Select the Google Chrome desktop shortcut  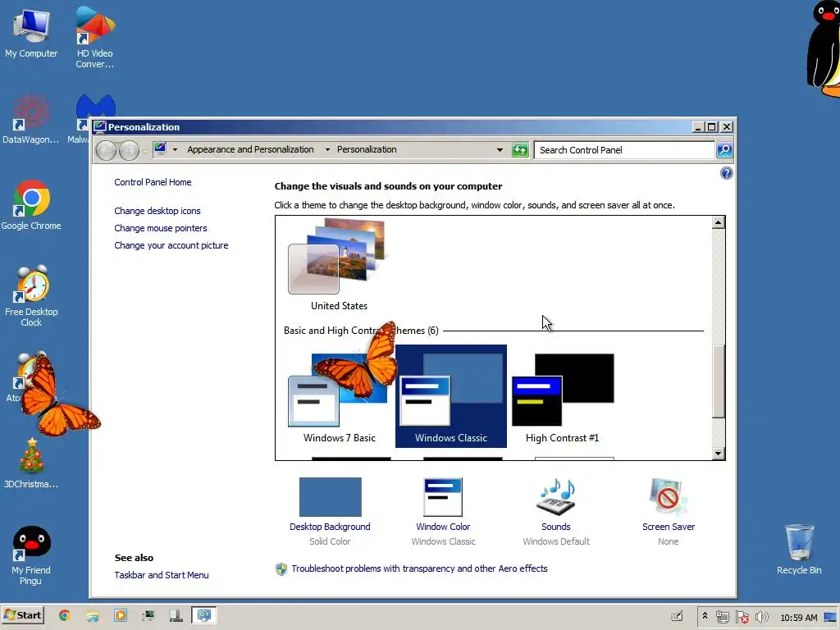(x=31, y=204)
